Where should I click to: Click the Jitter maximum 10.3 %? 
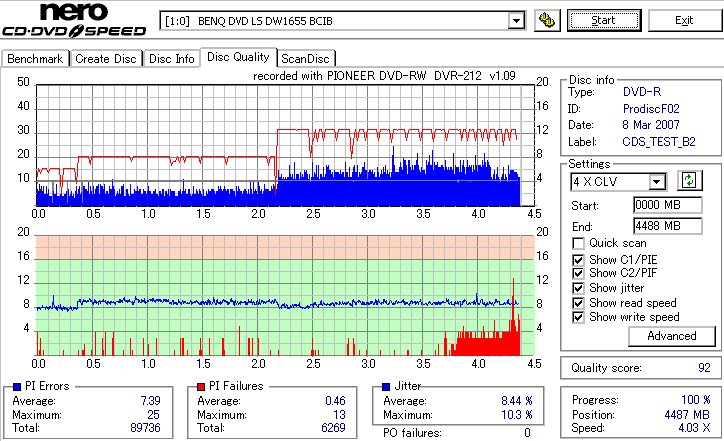[517, 415]
